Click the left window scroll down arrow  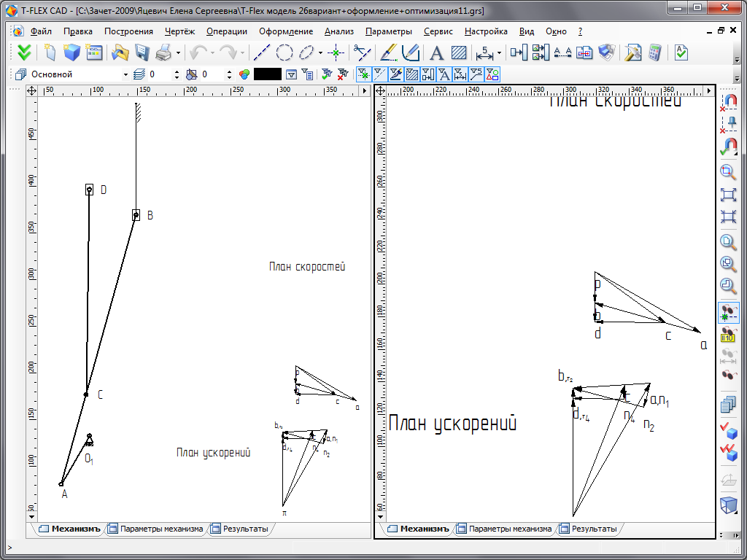pyautogui.click(x=31, y=516)
